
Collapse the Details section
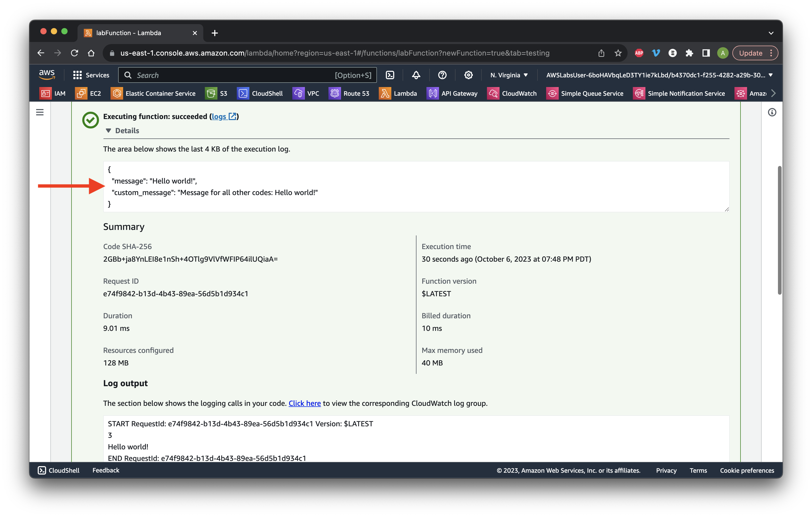(122, 131)
